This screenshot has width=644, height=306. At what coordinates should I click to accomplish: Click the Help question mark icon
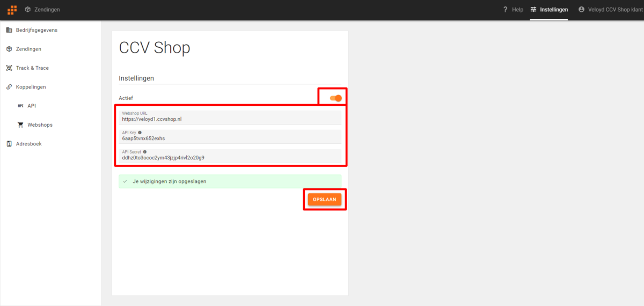point(505,10)
